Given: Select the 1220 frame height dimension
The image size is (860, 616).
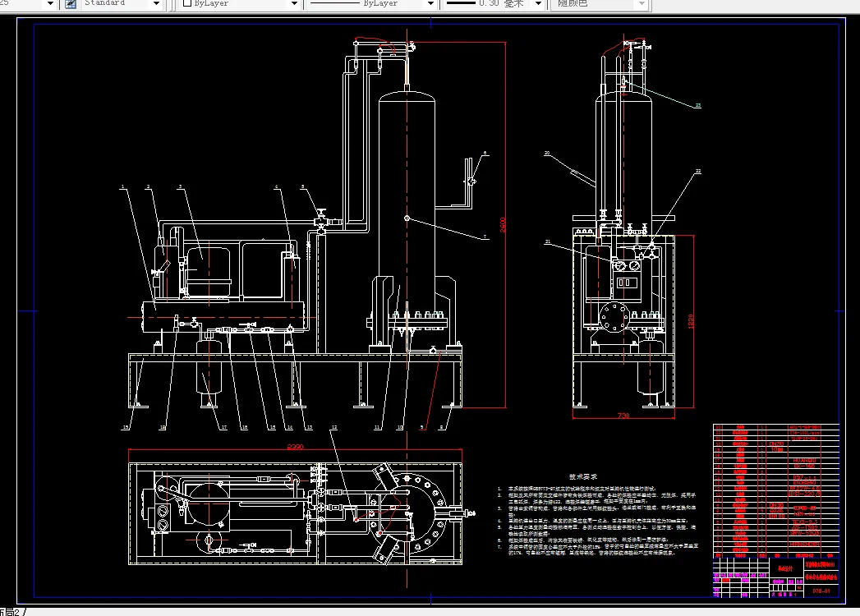Looking at the screenshot, I should click(x=691, y=321).
